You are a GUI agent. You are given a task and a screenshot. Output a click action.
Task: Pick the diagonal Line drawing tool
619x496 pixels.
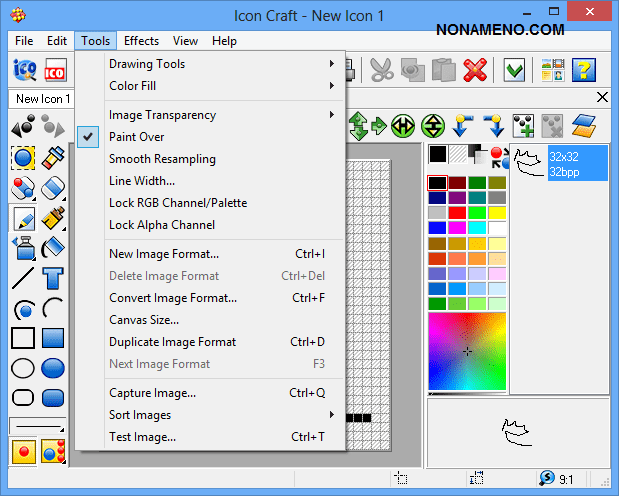coord(23,277)
